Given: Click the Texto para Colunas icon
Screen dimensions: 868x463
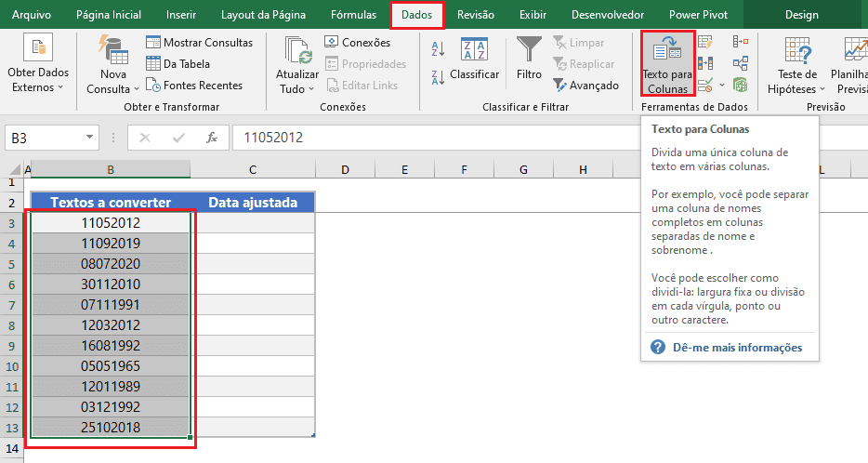Looking at the screenshot, I should pos(667,50).
